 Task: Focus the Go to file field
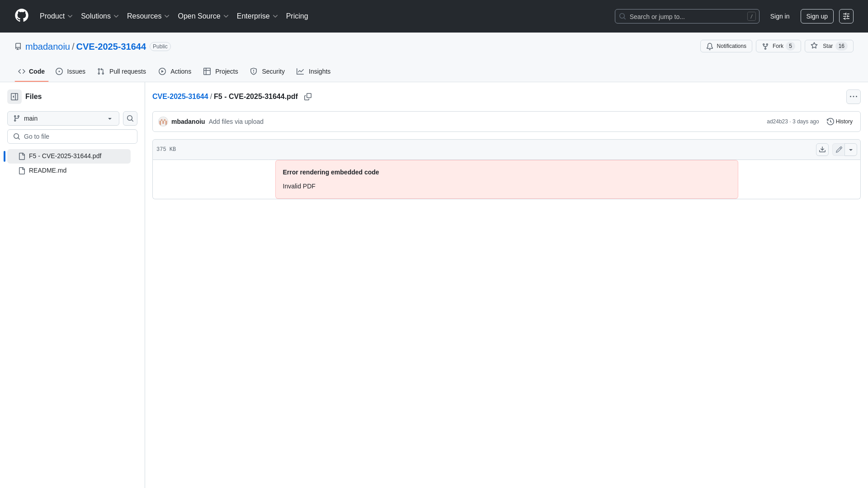[x=72, y=136]
